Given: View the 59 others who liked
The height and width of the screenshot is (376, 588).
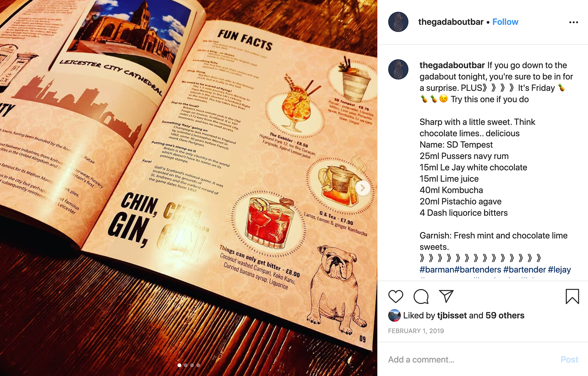Looking at the screenshot, I should click(x=505, y=315).
